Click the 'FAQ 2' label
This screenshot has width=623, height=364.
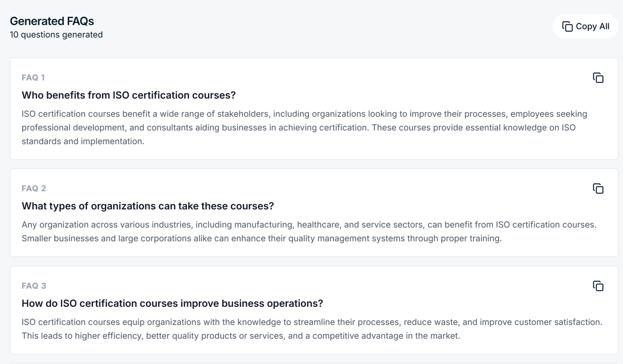pyautogui.click(x=34, y=189)
